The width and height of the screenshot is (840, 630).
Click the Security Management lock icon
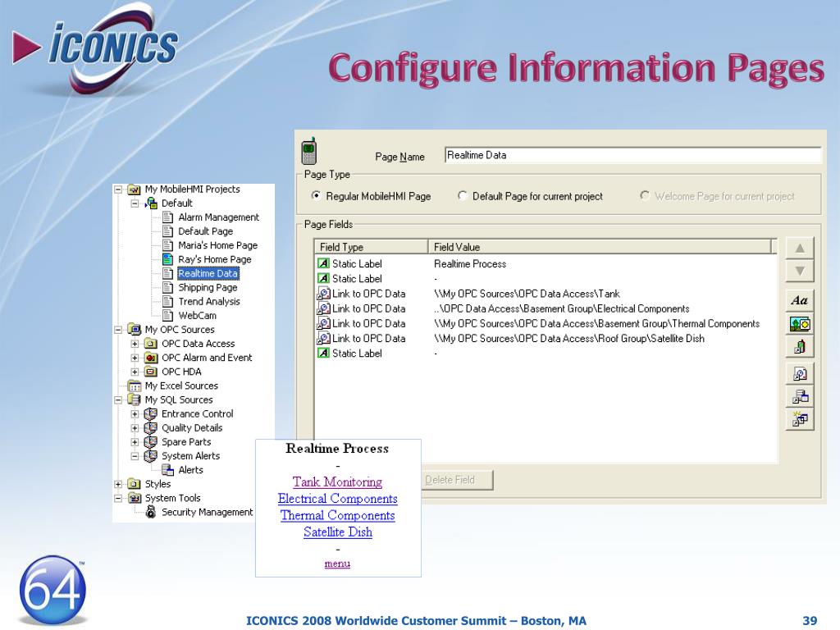[x=151, y=512]
